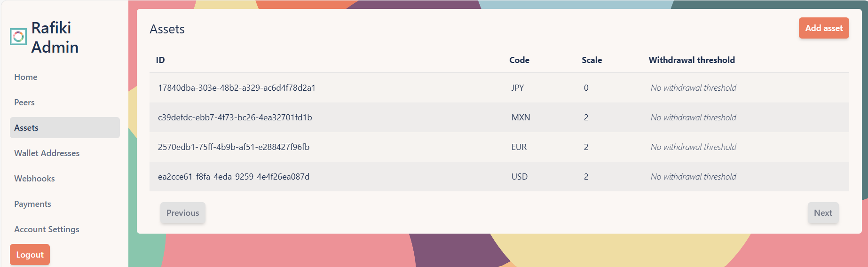
Task: Open Account Settings
Action: coord(47,229)
